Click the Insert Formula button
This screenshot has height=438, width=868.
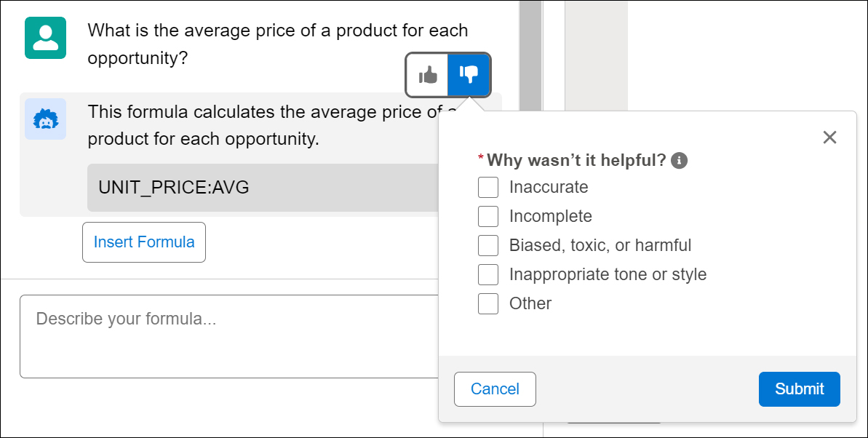[x=144, y=242]
